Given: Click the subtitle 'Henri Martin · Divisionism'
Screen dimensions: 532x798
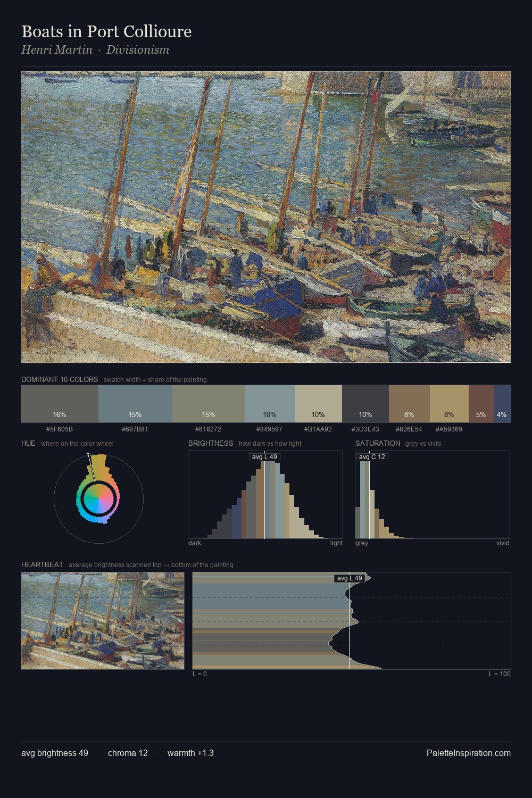Looking at the screenshot, I should click(x=95, y=50).
